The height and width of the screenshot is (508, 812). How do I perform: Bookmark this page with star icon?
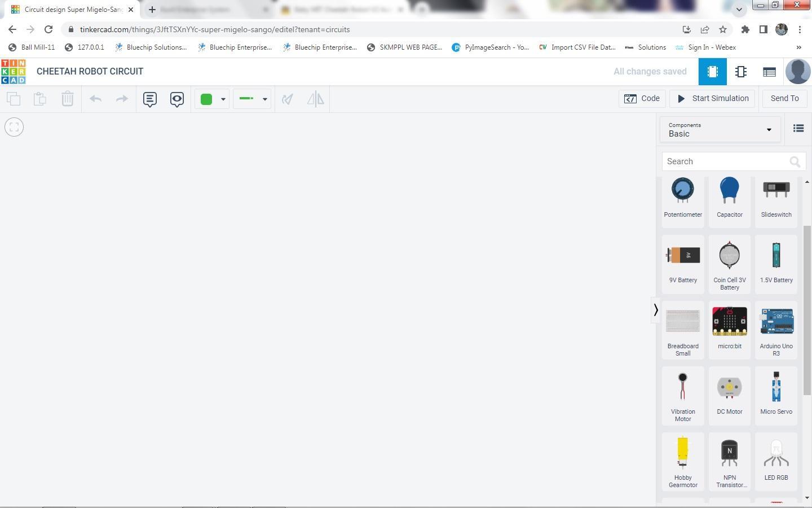point(722,29)
